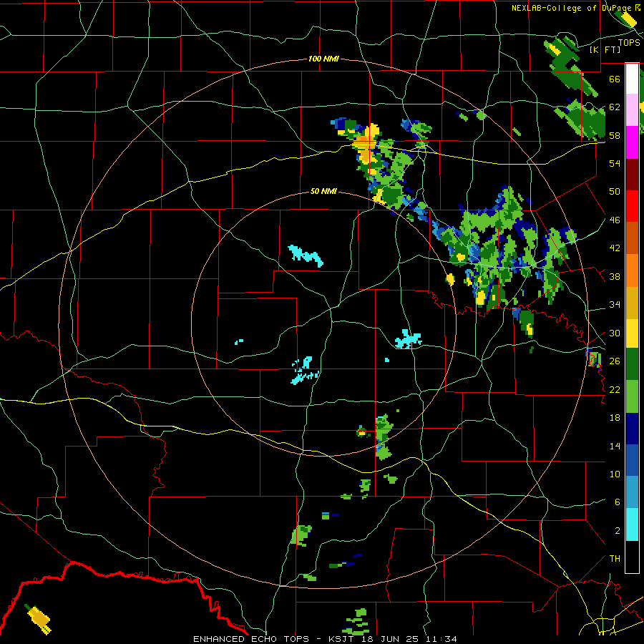Click the 66 value on the tops scale
This screenshot has height=644, width=644.
pos(615,79)
